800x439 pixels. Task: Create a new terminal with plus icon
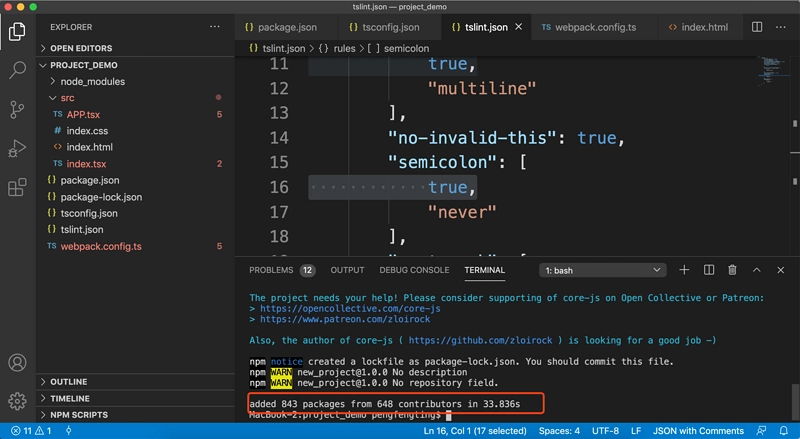point(684,270)
